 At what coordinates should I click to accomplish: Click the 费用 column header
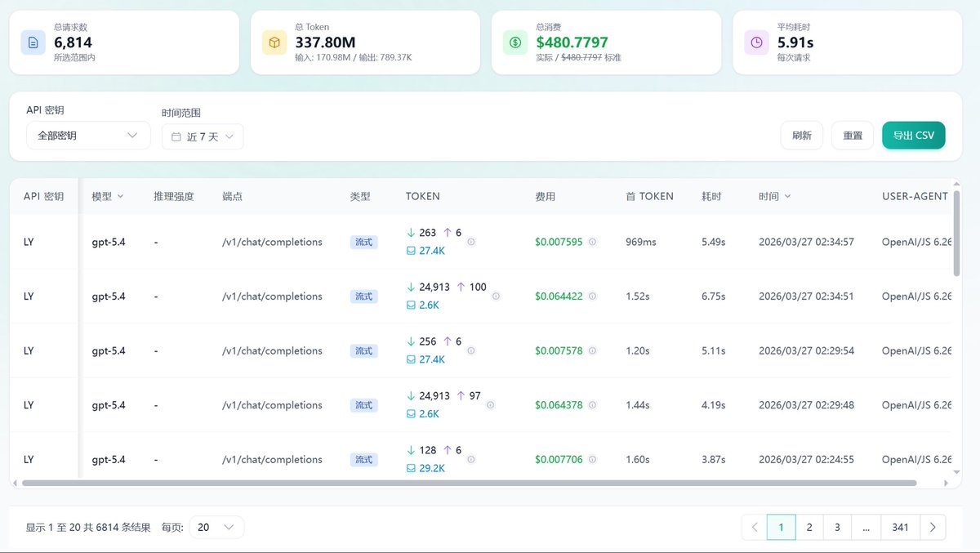tap(545, 197)
